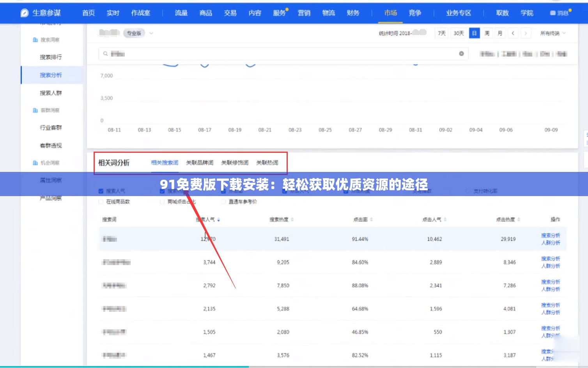Open 搜索排行 in the sidebar
This screenshot has height=368, width=588.
click(x=51, y=57)
